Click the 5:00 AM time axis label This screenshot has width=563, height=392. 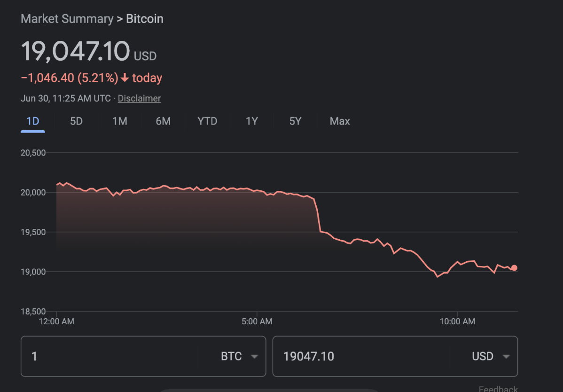pyautogui.click(x=257, y=321)
